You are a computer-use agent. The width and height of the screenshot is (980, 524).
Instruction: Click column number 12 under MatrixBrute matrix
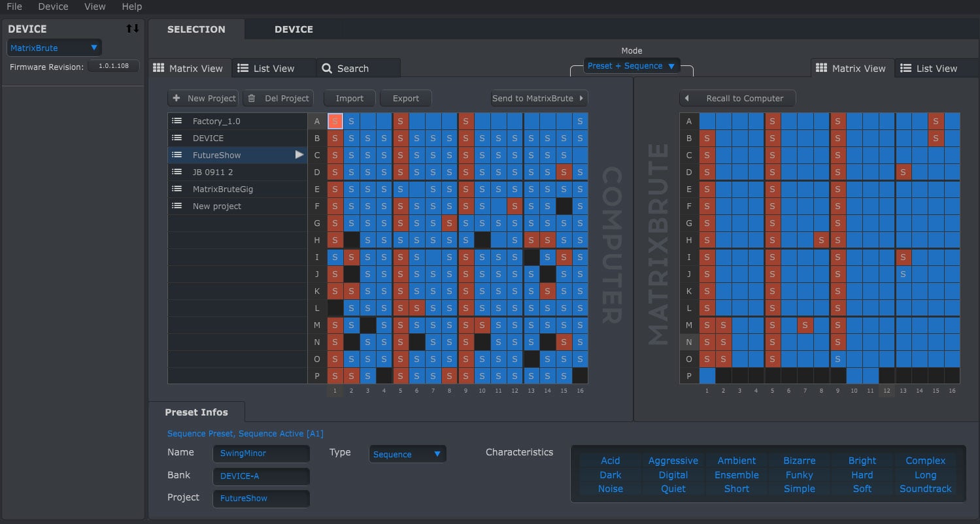[x=887, y=391]
